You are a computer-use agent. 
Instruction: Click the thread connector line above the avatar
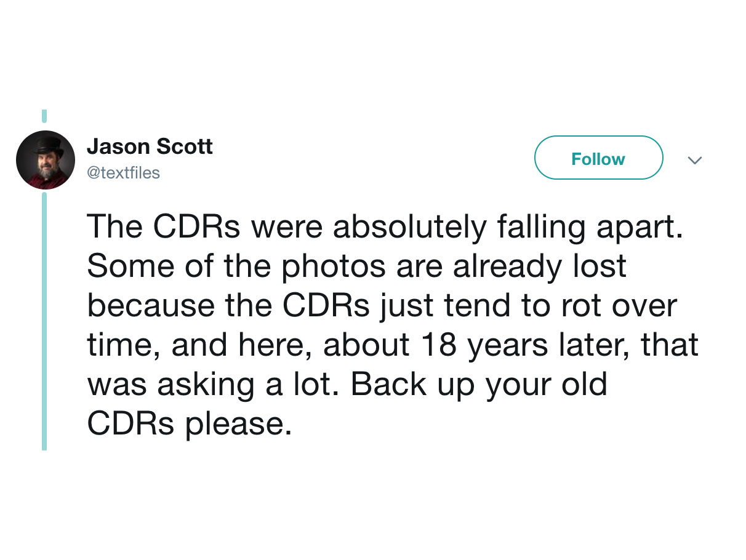pyautogui.click(x=44, y=116)
